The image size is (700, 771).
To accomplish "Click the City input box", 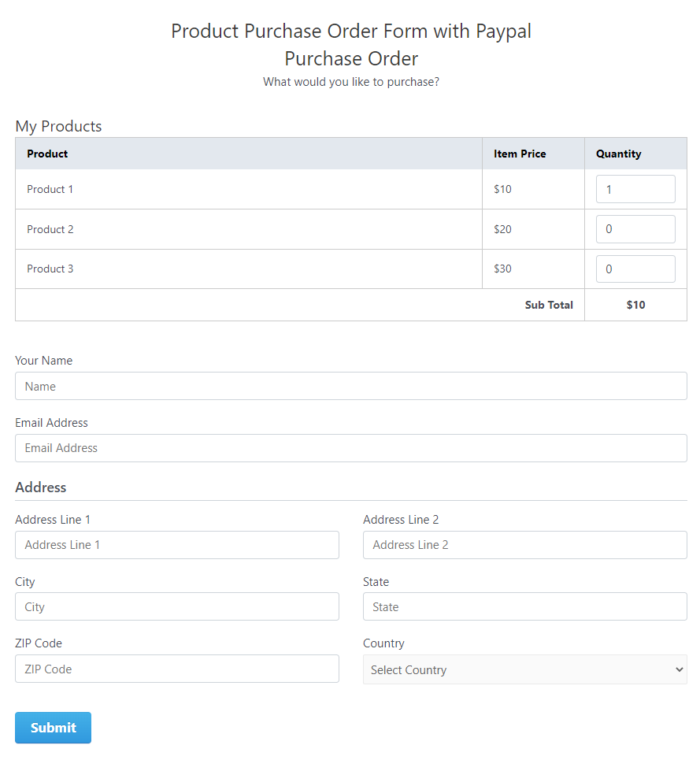I will coord(177,606).
